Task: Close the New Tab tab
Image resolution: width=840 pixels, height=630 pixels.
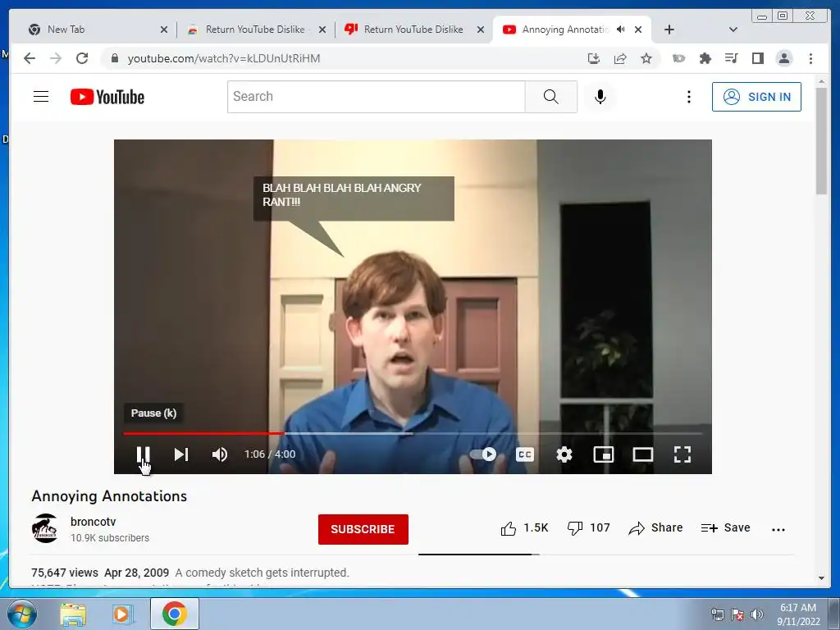Action: click(164, 30)
